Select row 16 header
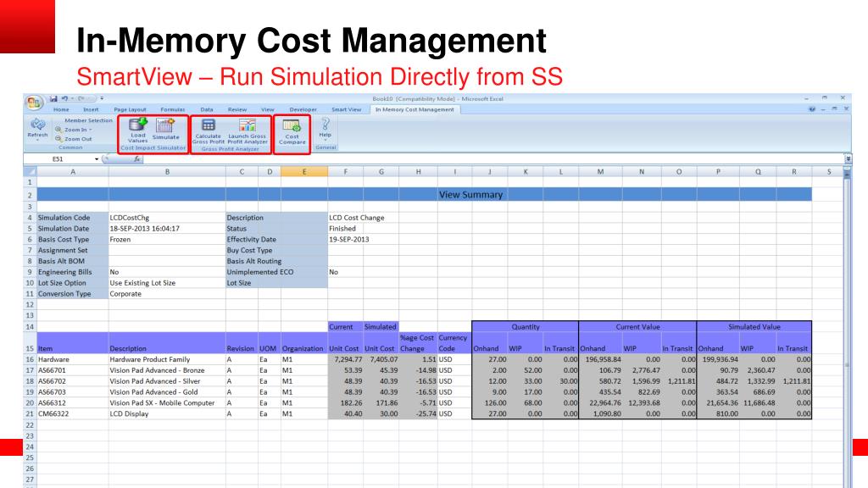Viewport: 868px width, 488px height. pyautogui.click(x=30, y=359)
